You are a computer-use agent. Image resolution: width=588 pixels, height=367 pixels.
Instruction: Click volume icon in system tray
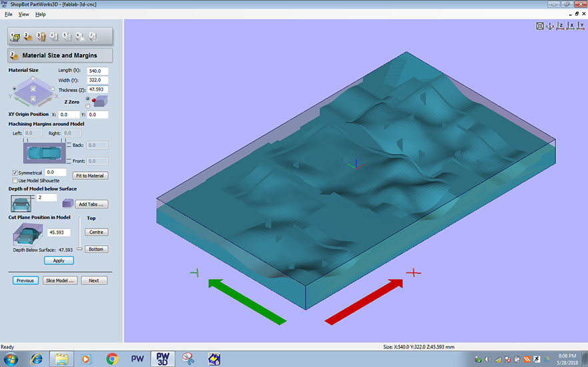tap(488, 359)
